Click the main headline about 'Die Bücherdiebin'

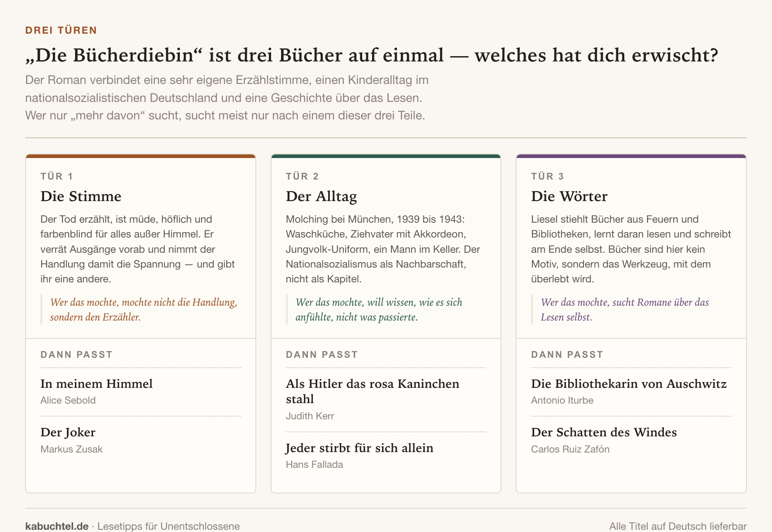coord(372,55)
